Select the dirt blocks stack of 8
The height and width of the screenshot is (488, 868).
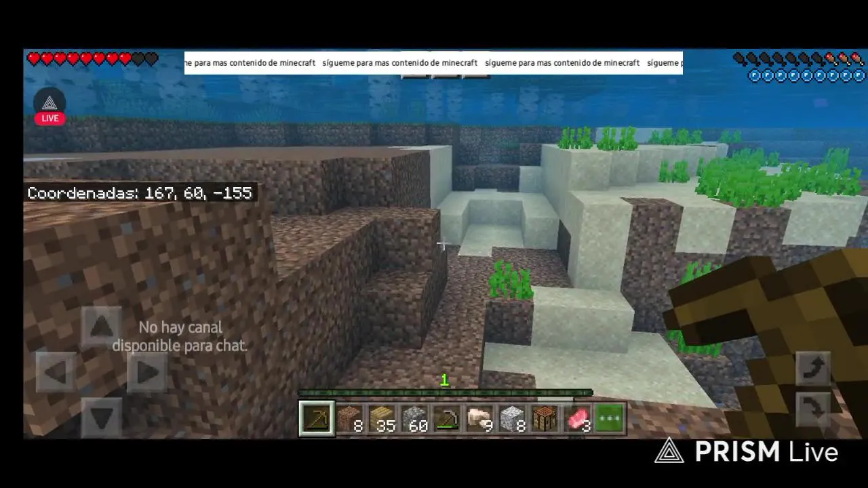(x=350, y=419)
